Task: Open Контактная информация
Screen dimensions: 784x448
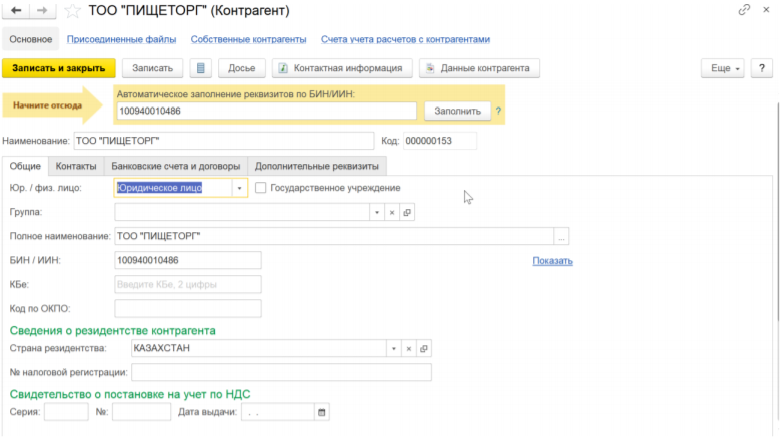Action: [342, 68]
